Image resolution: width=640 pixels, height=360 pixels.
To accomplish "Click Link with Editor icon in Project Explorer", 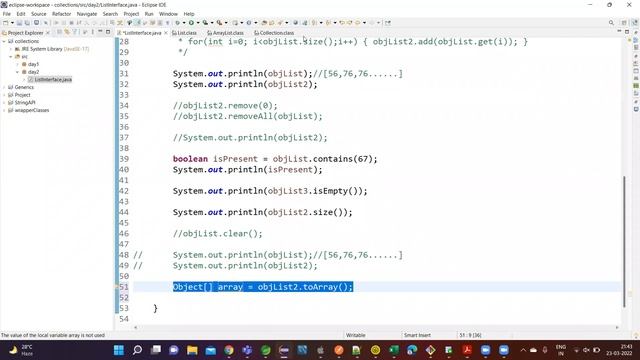I will [67, 32].
